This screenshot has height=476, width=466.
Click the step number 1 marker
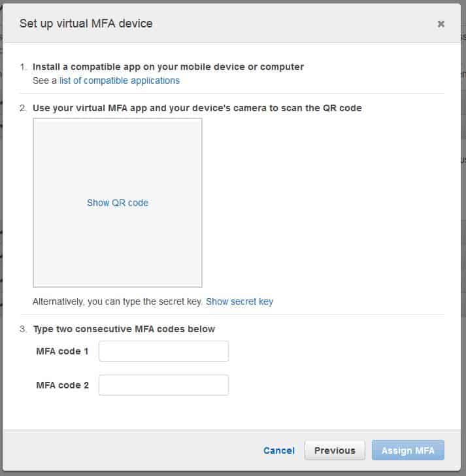click(23, 67)
